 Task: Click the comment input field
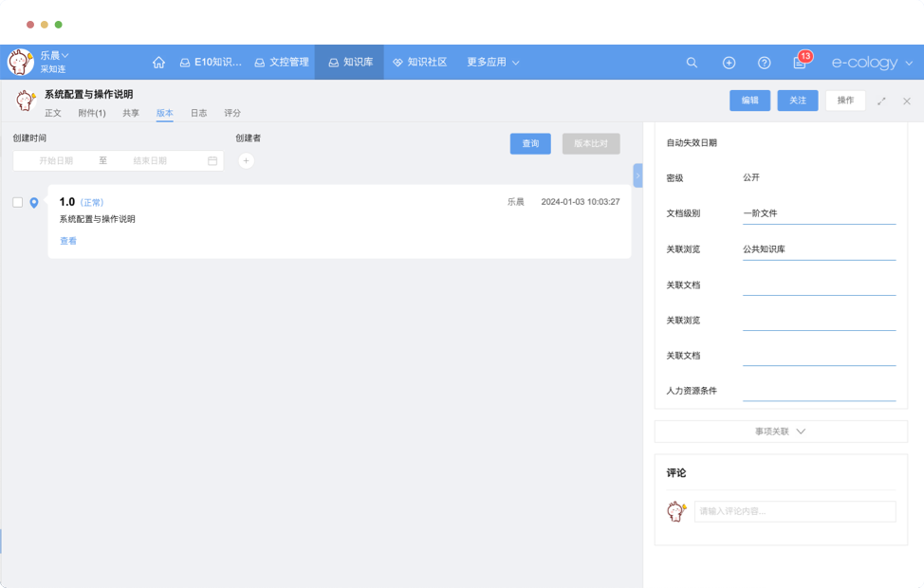coord(794,511)
